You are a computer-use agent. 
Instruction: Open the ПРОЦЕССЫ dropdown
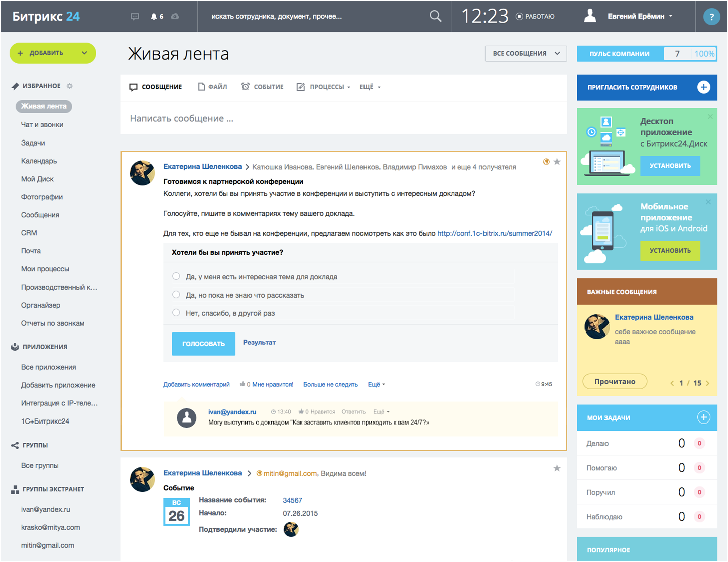(324, 87)
